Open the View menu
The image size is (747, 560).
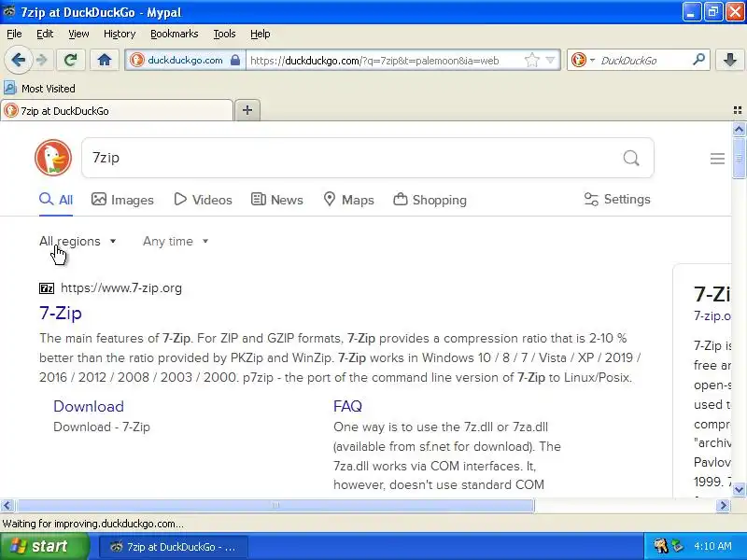pos(78,34)
